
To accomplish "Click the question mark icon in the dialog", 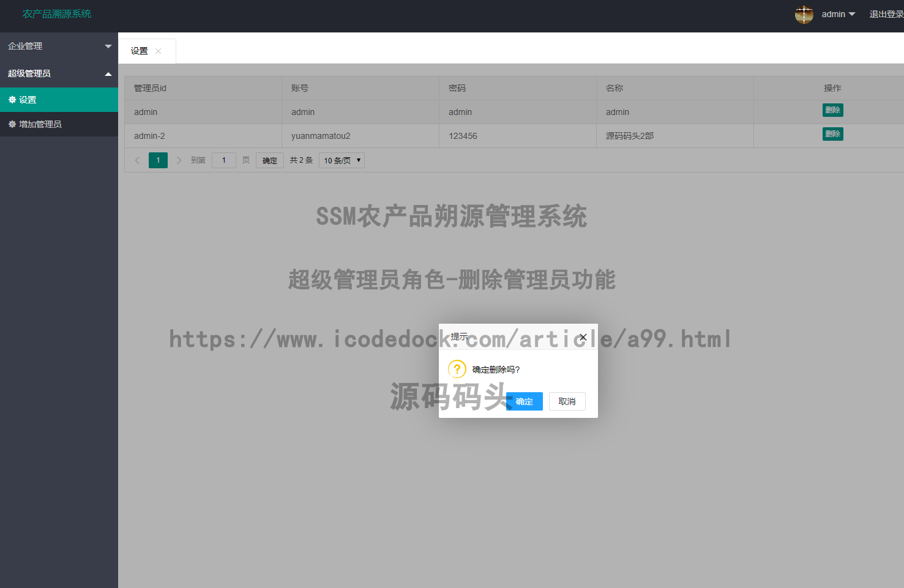I will coord(457,370).
